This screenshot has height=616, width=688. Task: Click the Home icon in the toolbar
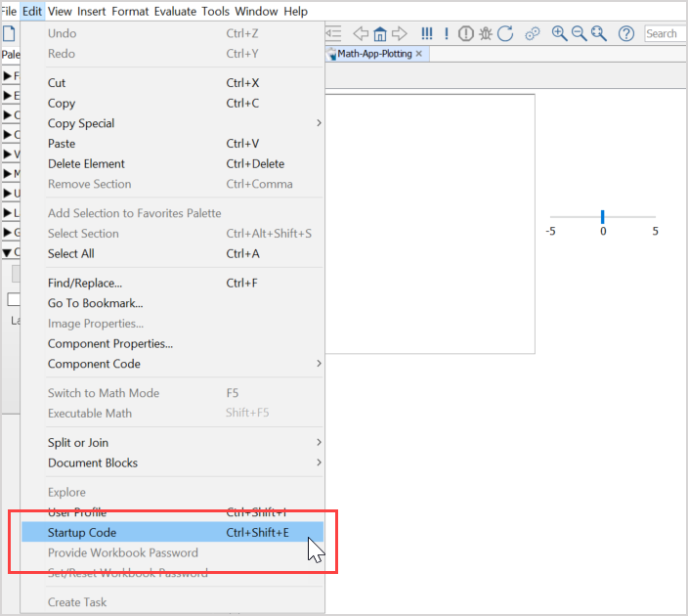(x=379, y=33)
